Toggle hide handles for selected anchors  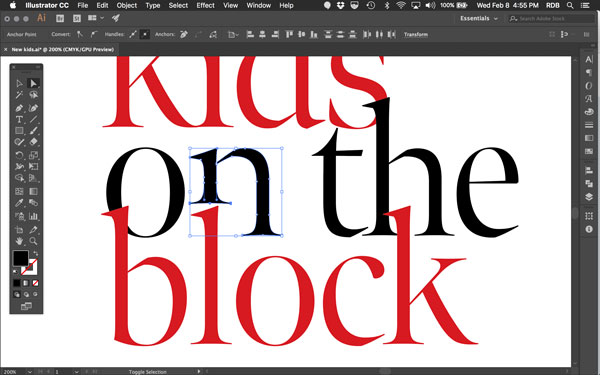pos(145,34)
